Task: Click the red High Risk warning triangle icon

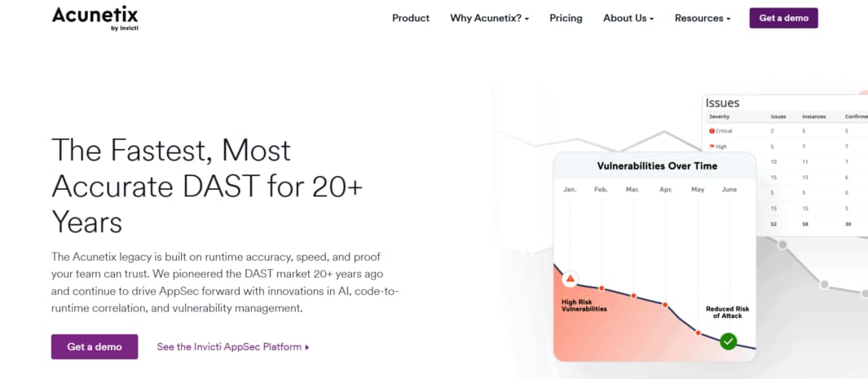Action: tap(571, 278)
